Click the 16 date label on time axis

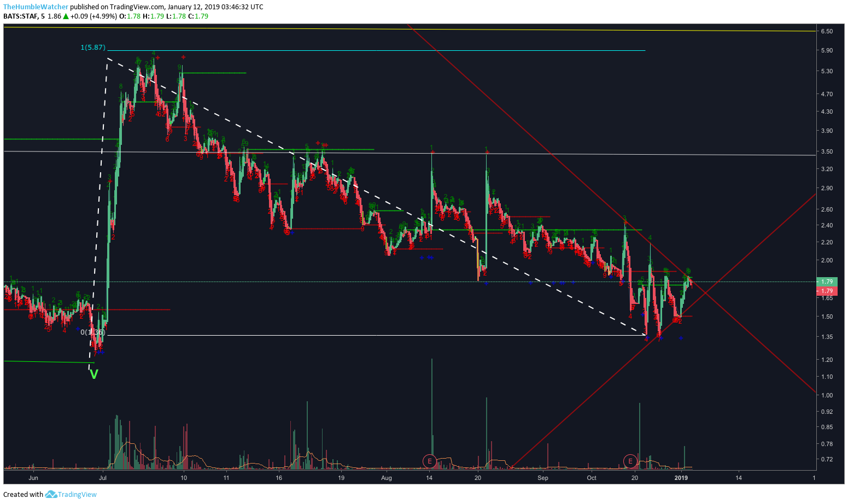[x=279, y=478]
